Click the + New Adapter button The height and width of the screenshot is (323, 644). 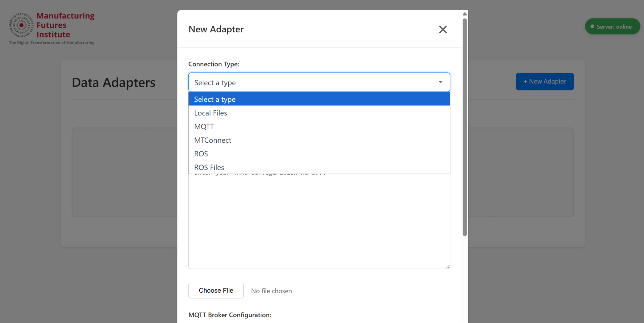[x=545, y=81]
